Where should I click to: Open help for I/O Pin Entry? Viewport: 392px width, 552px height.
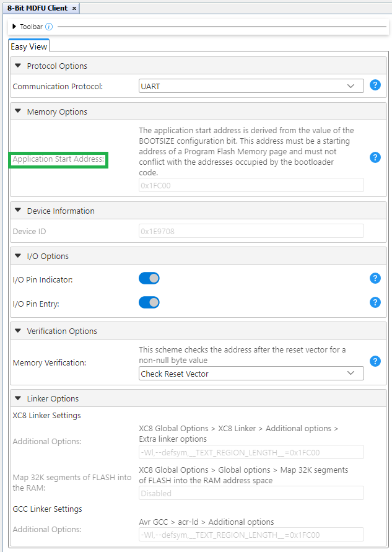click(x=375, y=302)
